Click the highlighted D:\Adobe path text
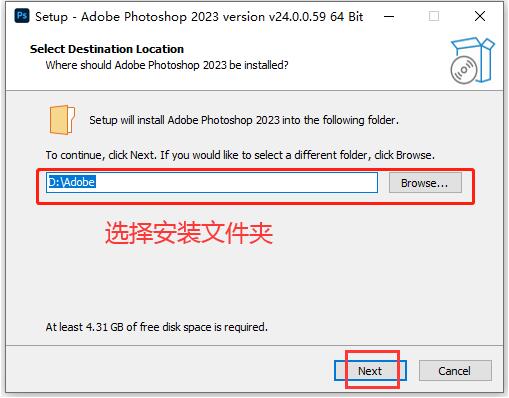Viewport: 509px width, 398px height. pos(72,182)
